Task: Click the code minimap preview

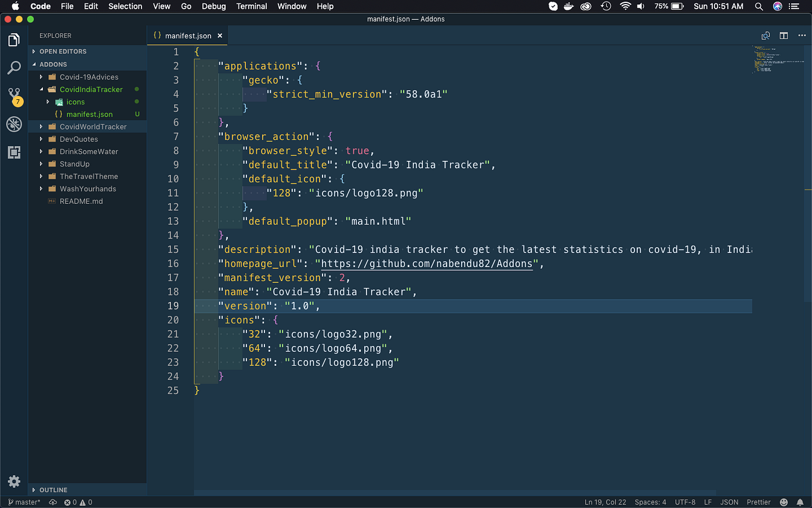Action: point(777,59)
